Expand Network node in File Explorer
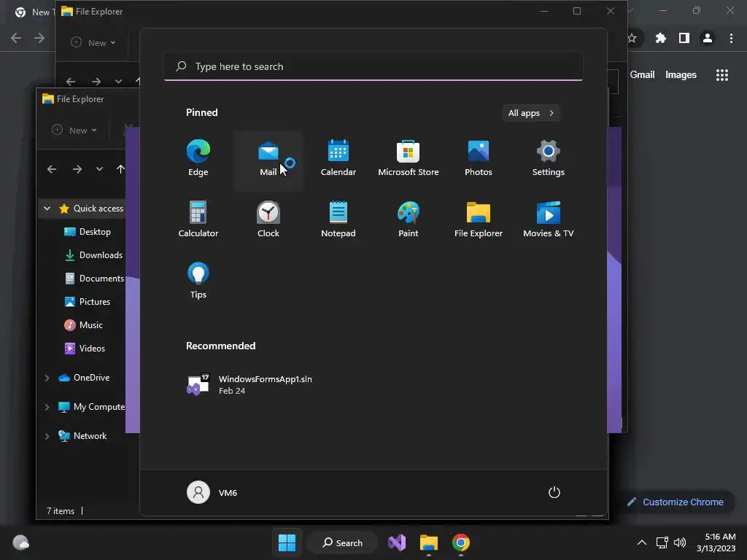Image resolution: width=747 pixels, height=560 pixels. tap(47, 436)
